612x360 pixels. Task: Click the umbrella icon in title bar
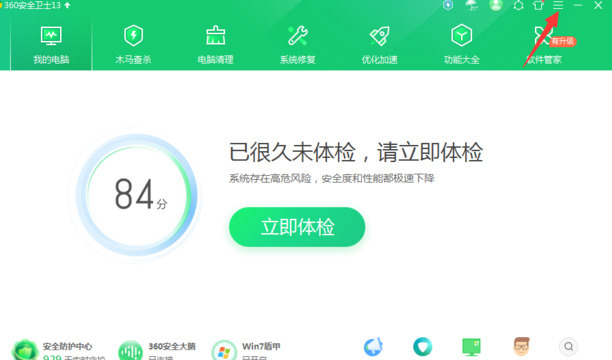(x=472, y=5)
